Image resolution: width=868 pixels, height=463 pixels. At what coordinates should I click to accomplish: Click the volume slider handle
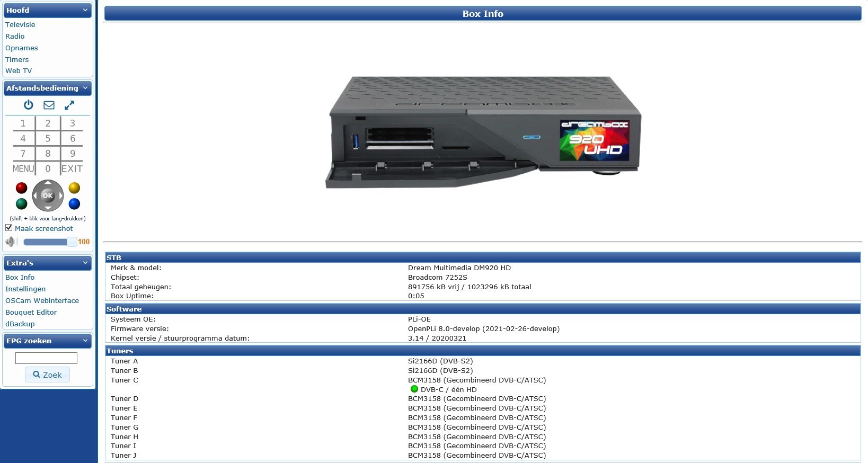[72, 242]
